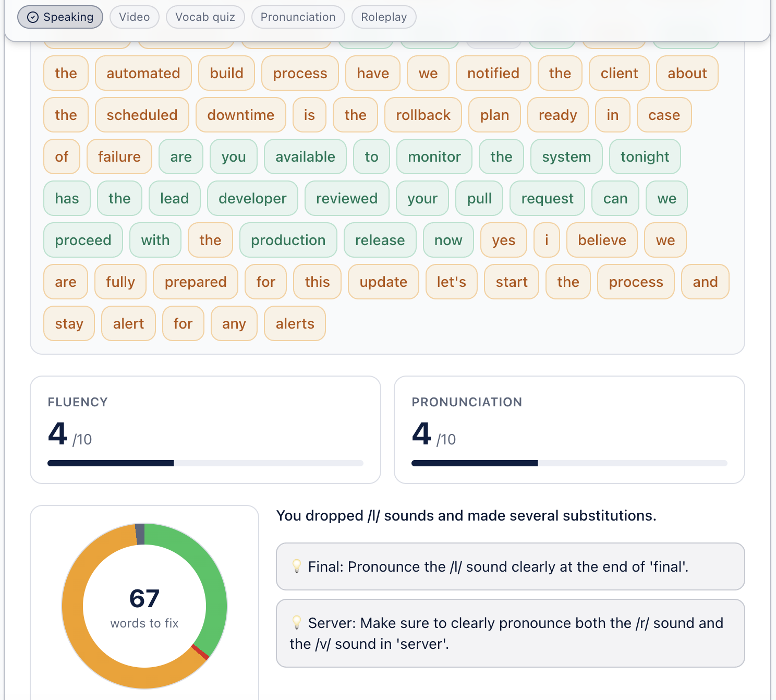The image size is (776, 700).
Task: Select the 'build' word chip
Action: tap(227, 73)
